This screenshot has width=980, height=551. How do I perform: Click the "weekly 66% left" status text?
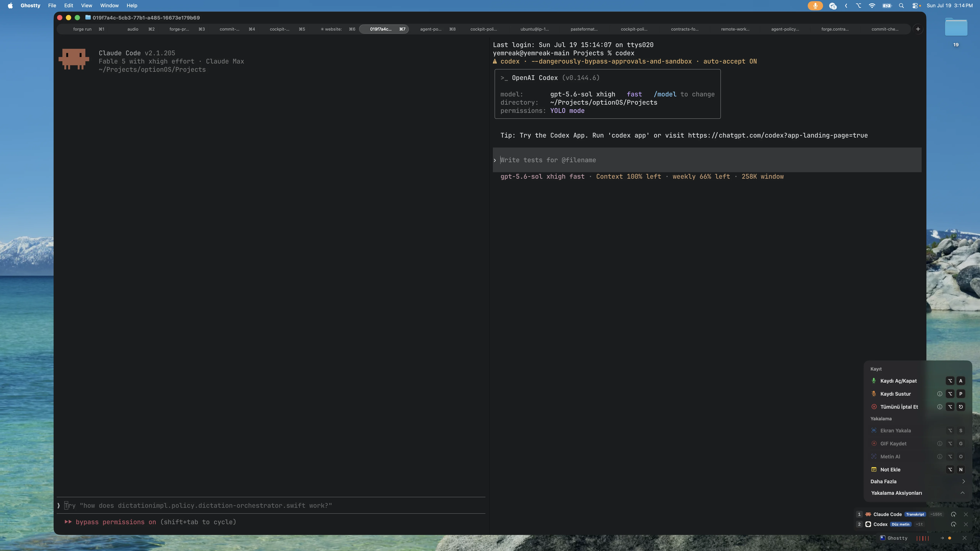tap(701, 176)
